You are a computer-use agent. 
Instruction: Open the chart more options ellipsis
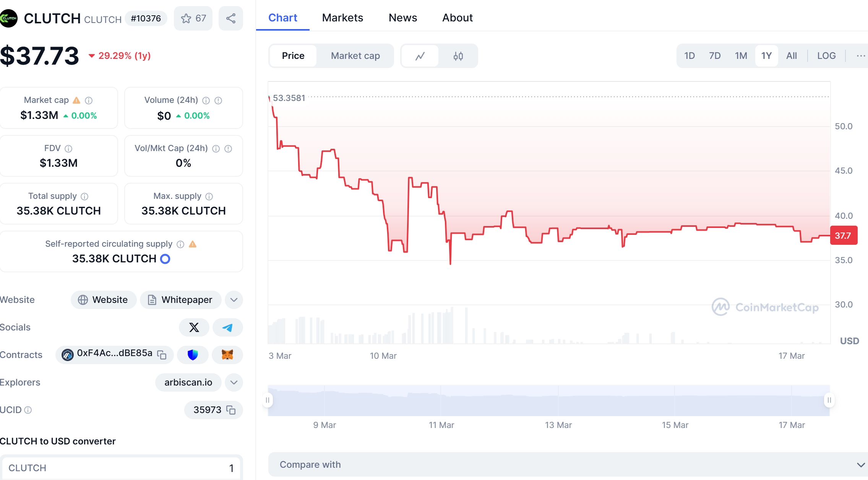[860, 56]
